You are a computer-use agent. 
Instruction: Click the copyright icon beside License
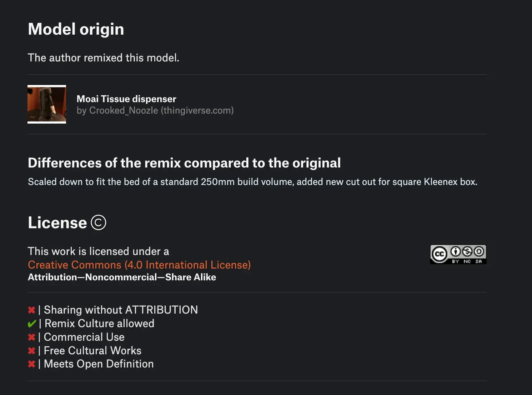click(x=99, y=222)
